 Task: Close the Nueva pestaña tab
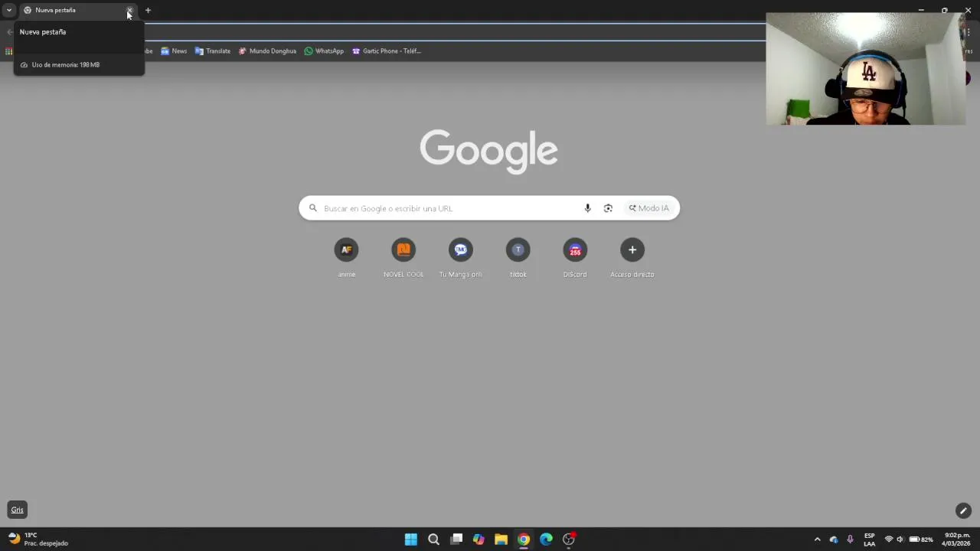tap(129, 10)
